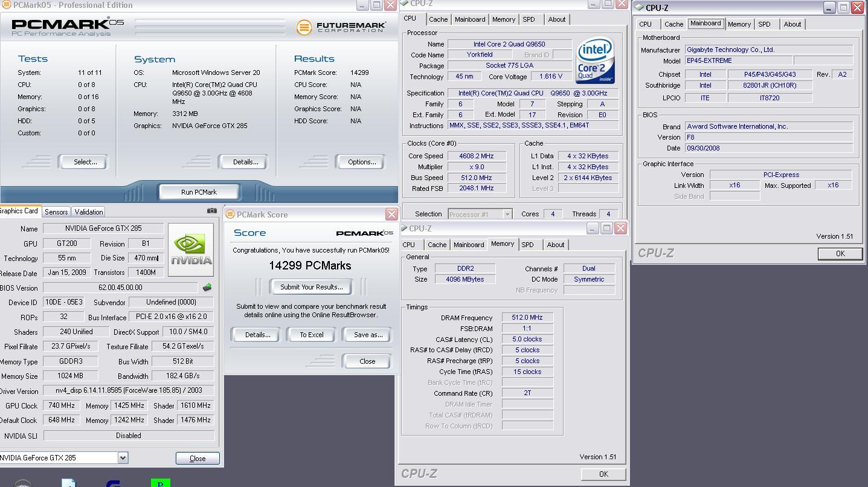Switch to the Sensors tab in GPU-Z
Viewport: 868px width, 487px height.
tap(56, 212)
